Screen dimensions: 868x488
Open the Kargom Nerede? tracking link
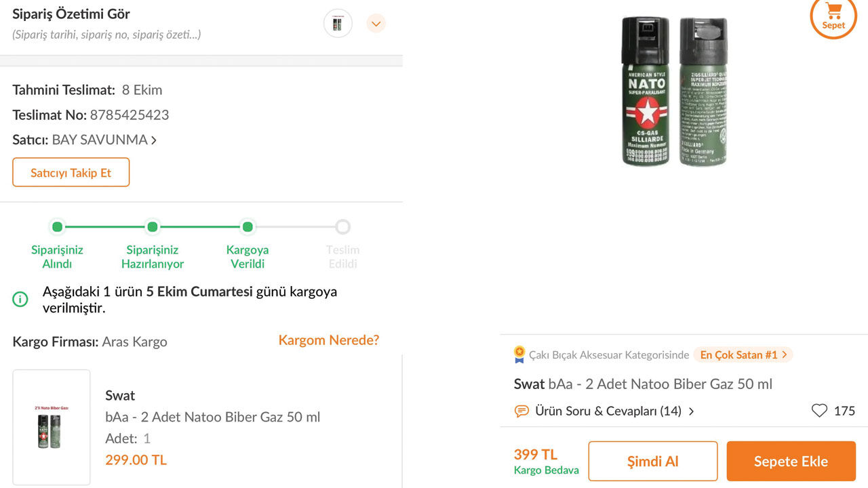(x=328, y=340)
